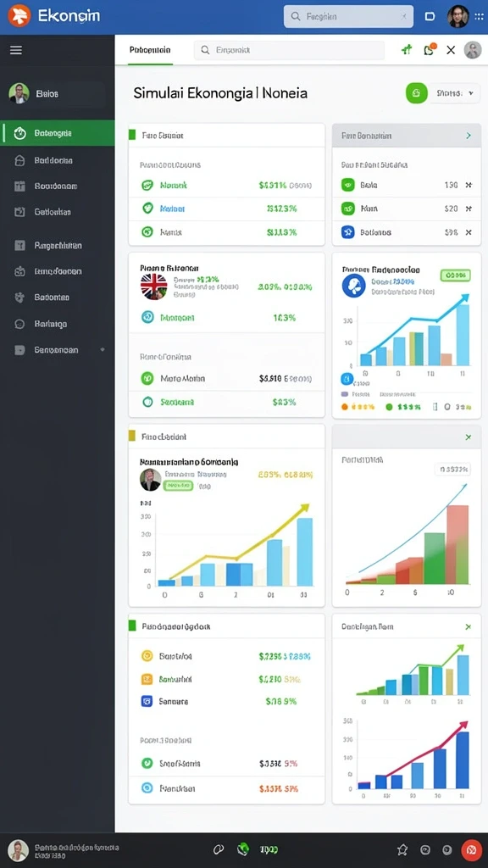Click the UK flag thumbnail
488x868 pixels.
154,287
